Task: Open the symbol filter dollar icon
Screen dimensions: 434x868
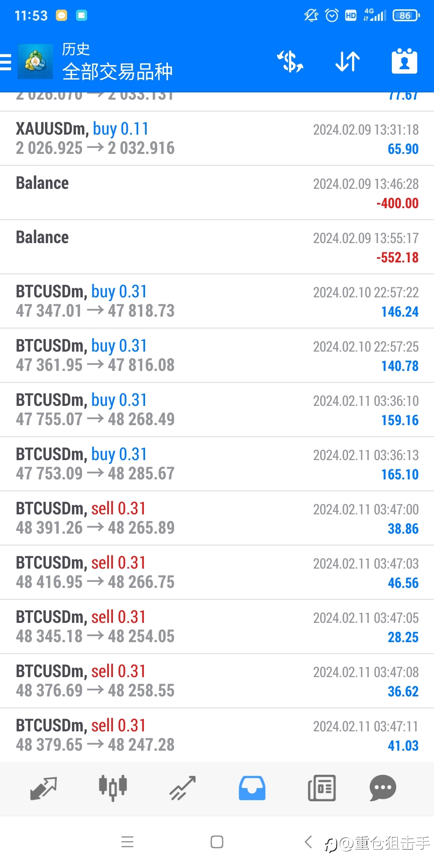Action: click(x=290, y=61)
